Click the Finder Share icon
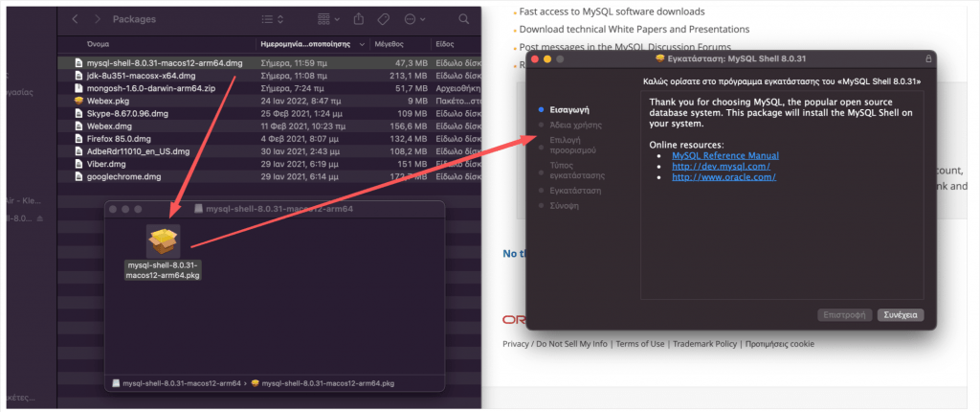This screenshot has width=980, height=412. (358, 19)
